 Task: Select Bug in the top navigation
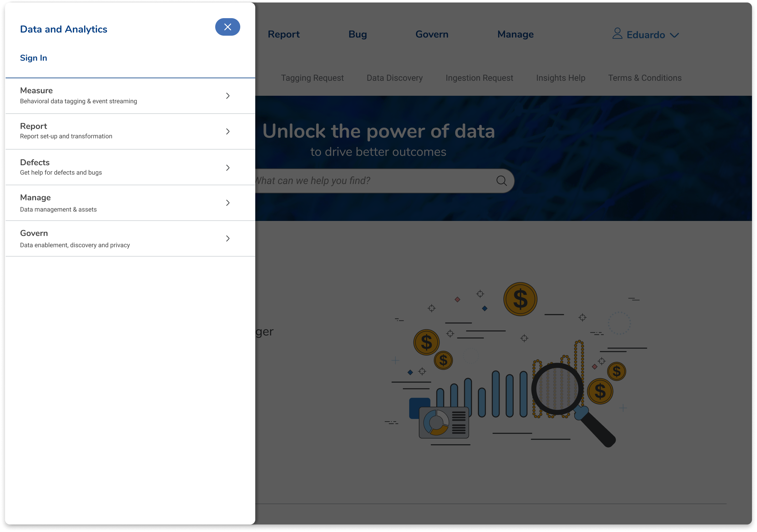tap(358, 34)
